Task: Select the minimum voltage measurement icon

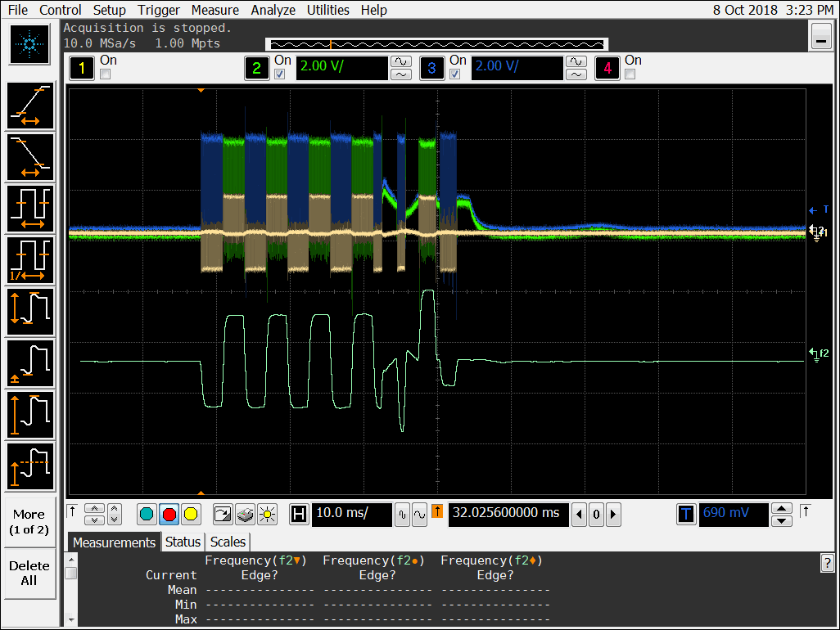Action: pos(30,362)
